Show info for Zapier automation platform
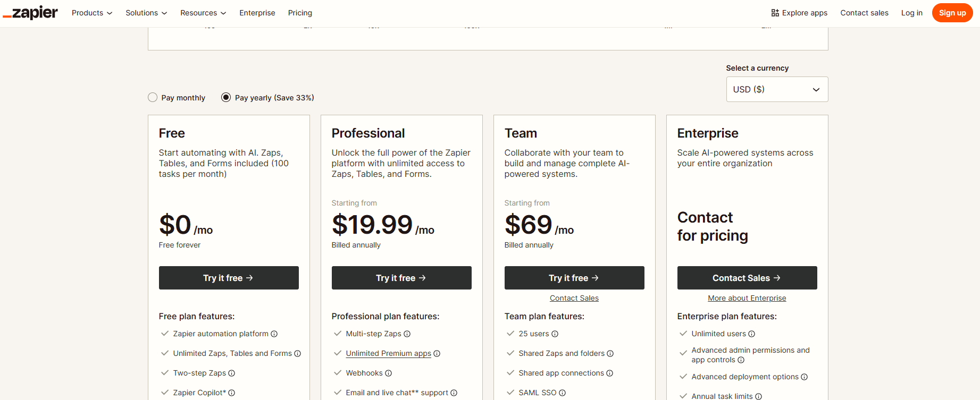This screenshot has height=400, width=980. (x=274, y=334)
